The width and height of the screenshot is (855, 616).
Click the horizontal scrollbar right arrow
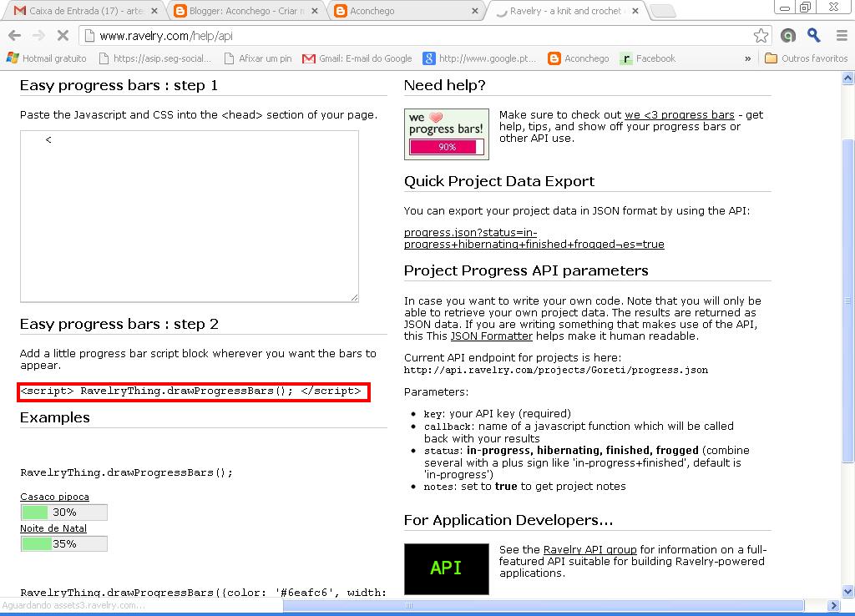coord(832,606)
